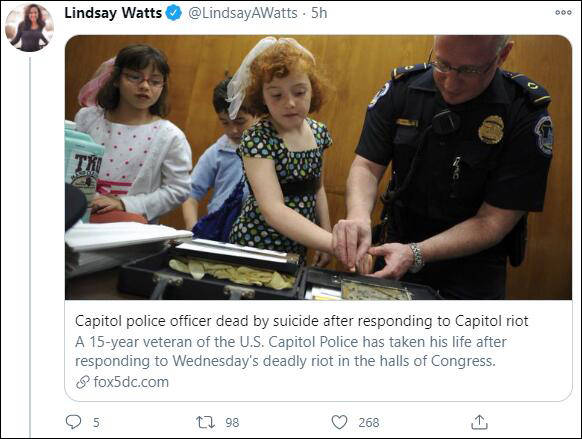
Task: Click the 5h timestamp
Action: pos(319,13)
